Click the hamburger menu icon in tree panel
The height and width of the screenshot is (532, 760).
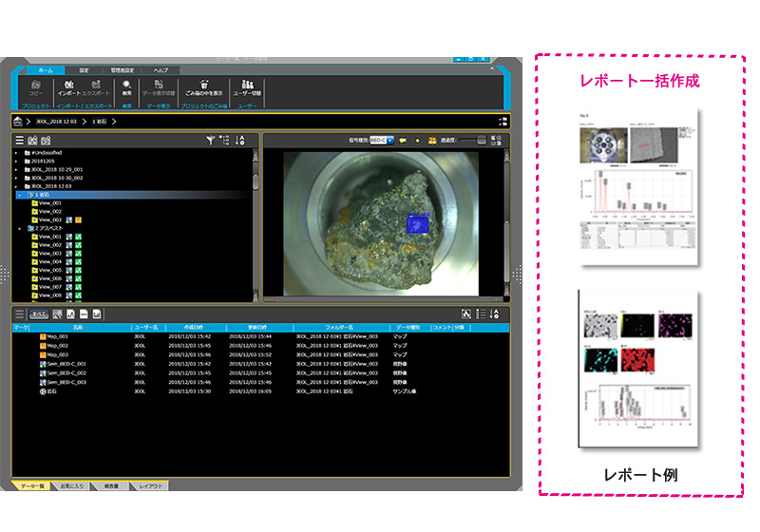[19, 141]
